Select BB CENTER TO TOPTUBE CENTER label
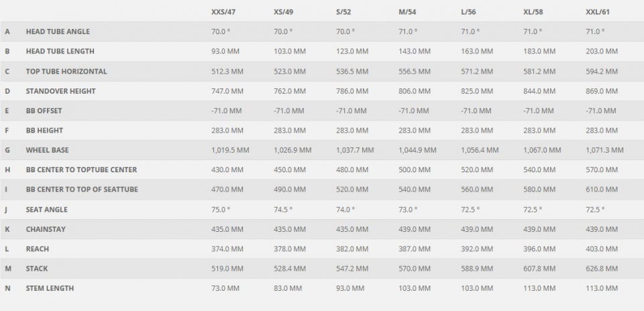The height and width of the screenshot is (311, 644). pos(81,170)
